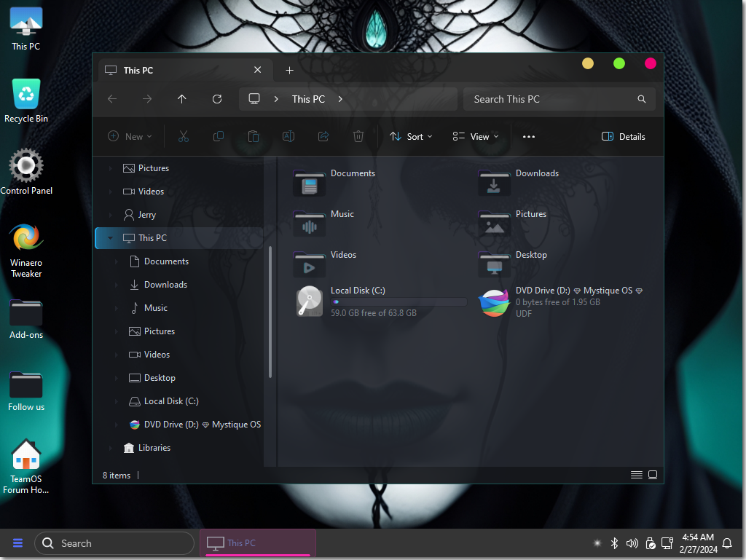
Task: Switch to large icons view layout
Action: 653,475
